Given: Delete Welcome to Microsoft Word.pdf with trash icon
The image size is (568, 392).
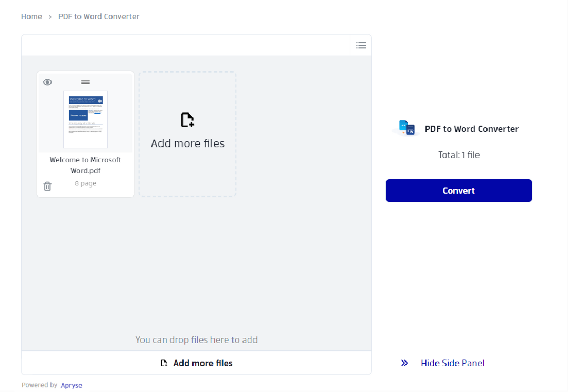Looking at the screenshot, I should click(x=47, y=186).
